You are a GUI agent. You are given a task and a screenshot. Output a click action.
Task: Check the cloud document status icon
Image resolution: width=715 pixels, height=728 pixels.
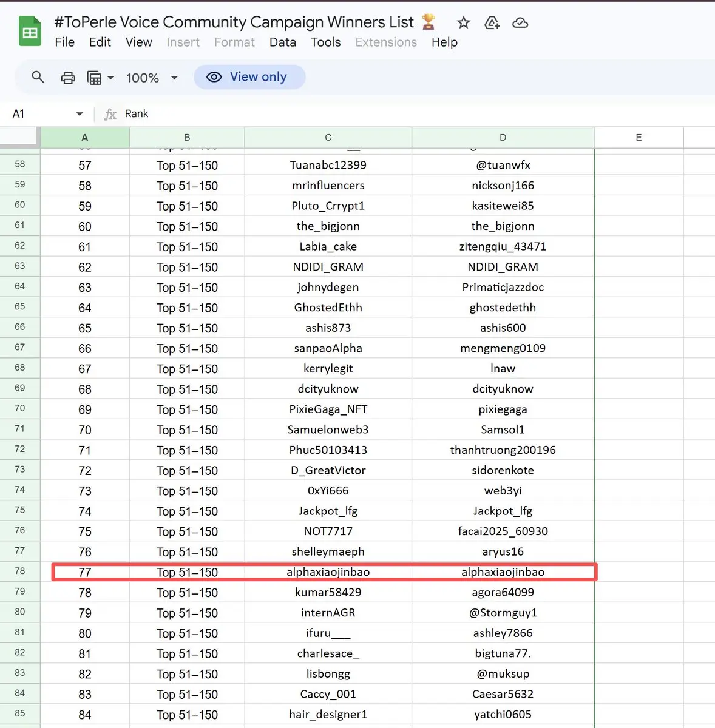(x=520, y=23)
